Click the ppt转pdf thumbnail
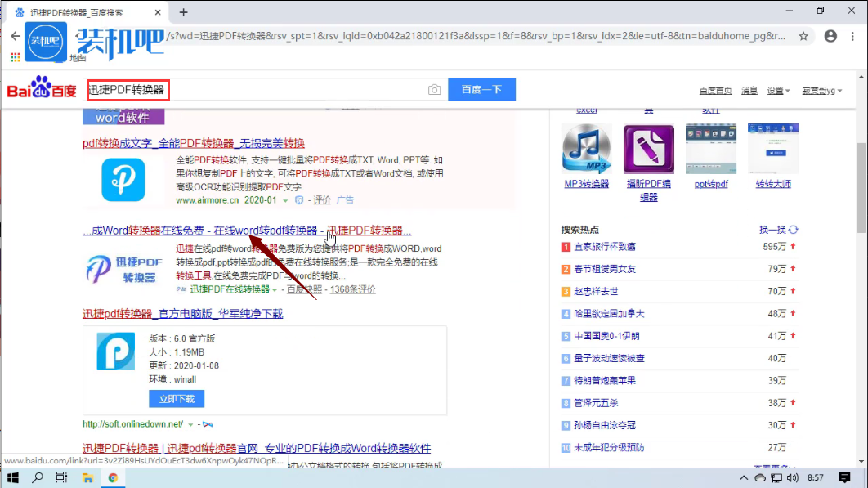This screenshot has width=868, height=488. 710,149
